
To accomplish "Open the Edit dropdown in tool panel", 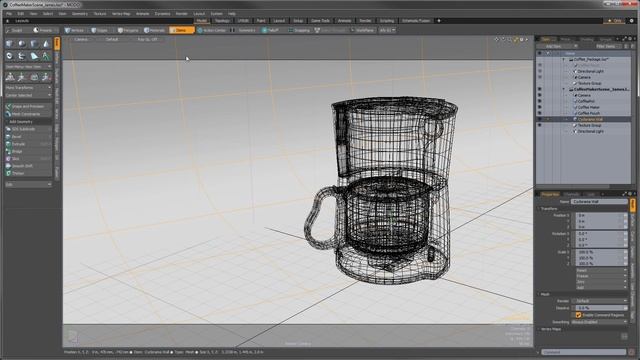I will (x=28, y=184).
